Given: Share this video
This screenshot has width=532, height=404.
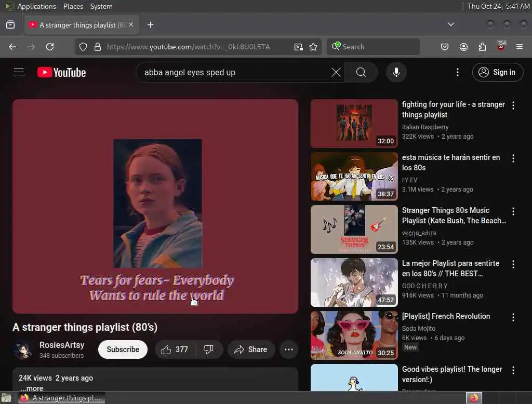Looking at the screenshot, I should (x=251, y=349).
